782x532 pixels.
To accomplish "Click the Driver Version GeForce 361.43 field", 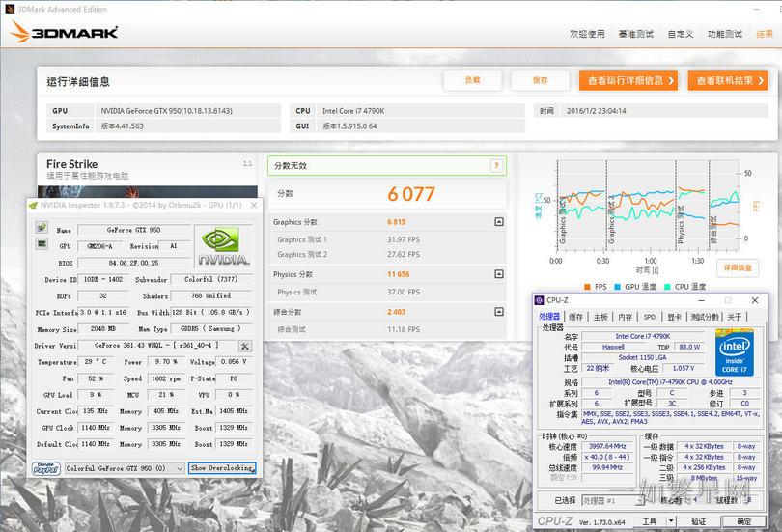I will tap(156, 345).
